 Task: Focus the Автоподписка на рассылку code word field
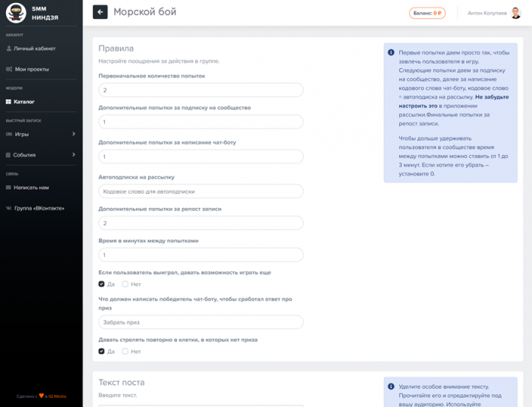pos(201,191)
